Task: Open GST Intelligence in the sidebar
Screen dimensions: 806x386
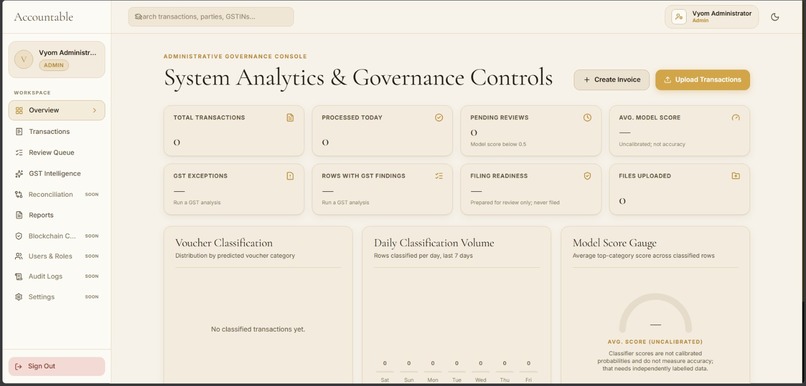Action: pyautogui.click(x=57, y=174)
